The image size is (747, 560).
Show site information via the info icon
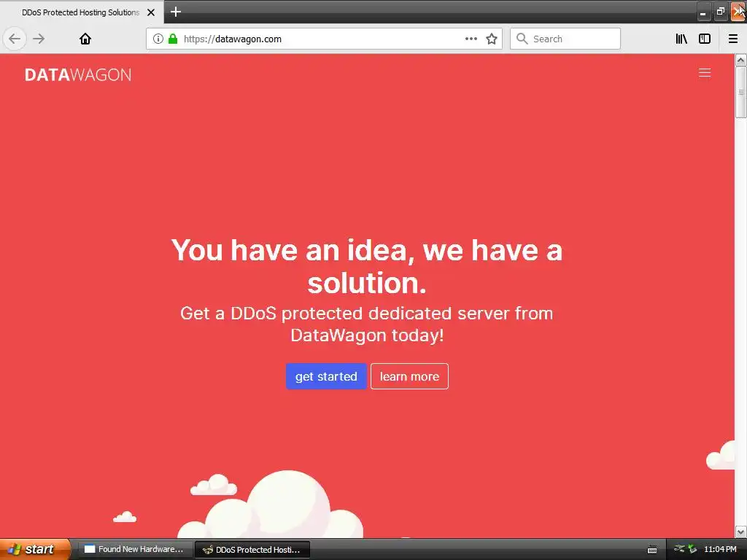coord(158,39)
